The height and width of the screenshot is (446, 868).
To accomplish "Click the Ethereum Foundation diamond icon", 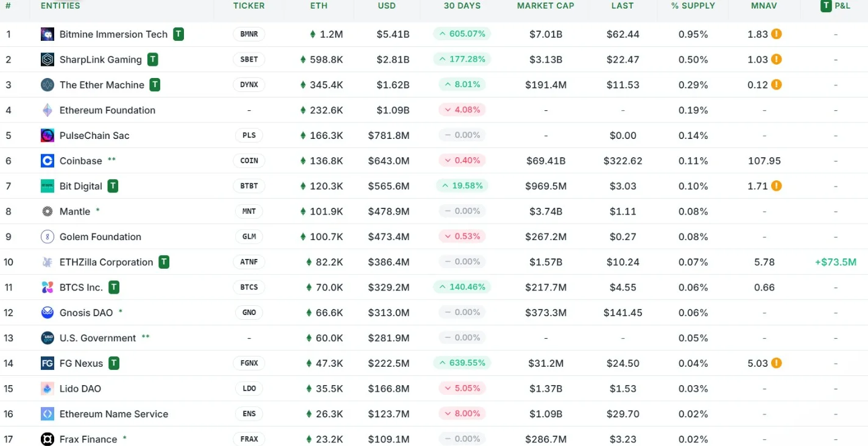I will point(48,110).
